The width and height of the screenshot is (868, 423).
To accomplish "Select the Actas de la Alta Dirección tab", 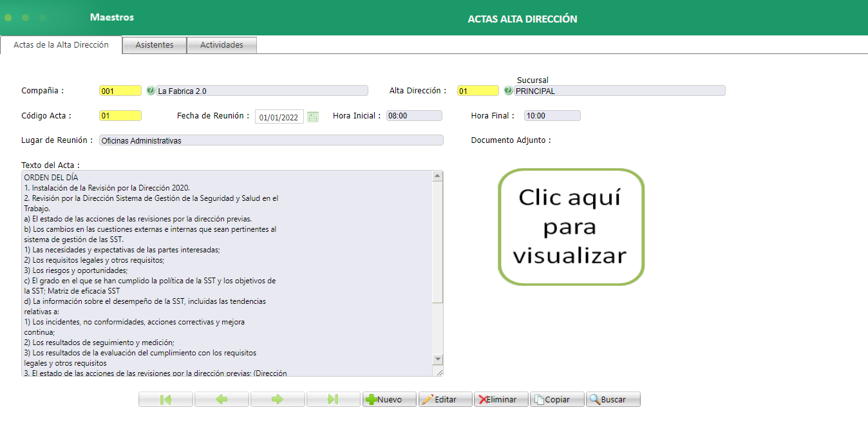I will point(61,45).
